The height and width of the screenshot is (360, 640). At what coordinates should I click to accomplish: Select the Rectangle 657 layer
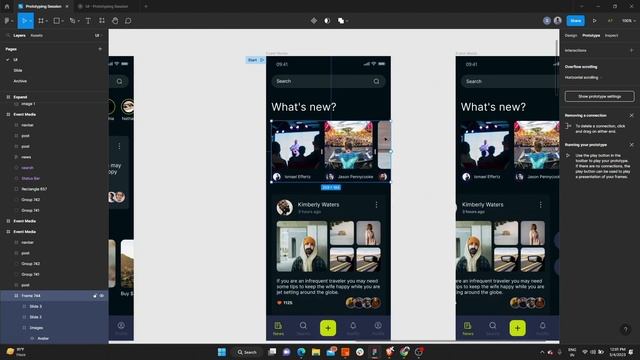(x=34, y=189)
